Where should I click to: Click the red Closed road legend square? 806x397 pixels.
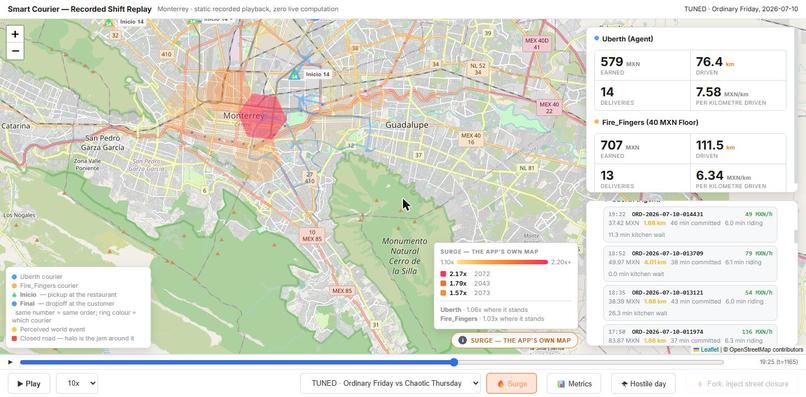[x=14, y=338]
